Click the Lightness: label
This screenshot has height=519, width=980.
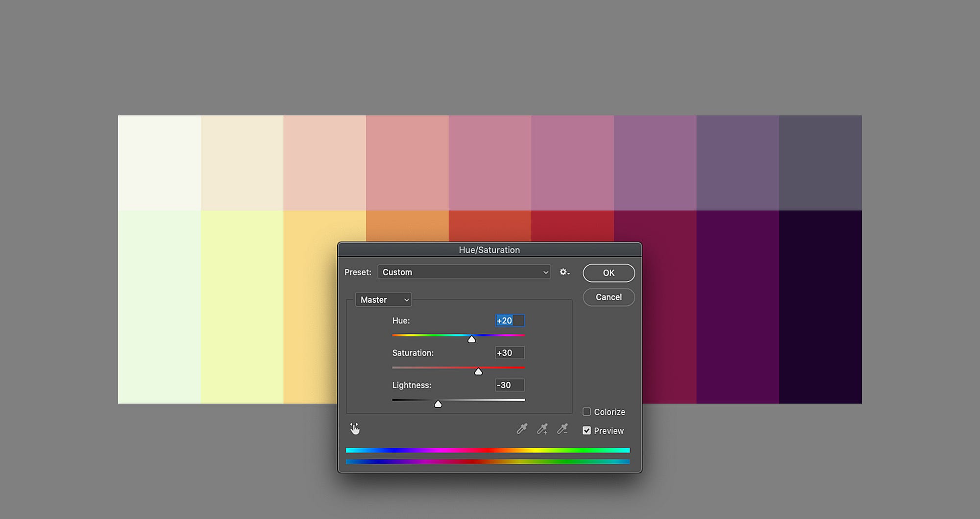tap(412, 385)
